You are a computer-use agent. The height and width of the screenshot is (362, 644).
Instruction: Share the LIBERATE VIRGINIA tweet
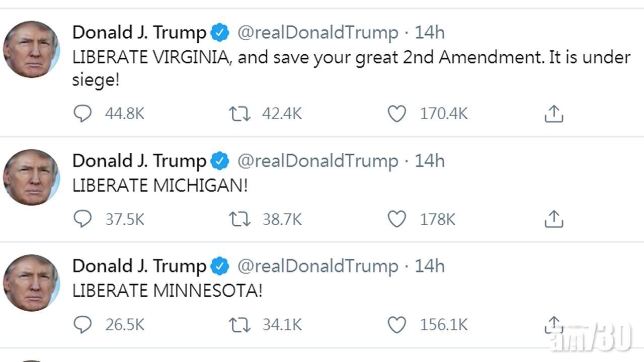click(x=553, y=114)
